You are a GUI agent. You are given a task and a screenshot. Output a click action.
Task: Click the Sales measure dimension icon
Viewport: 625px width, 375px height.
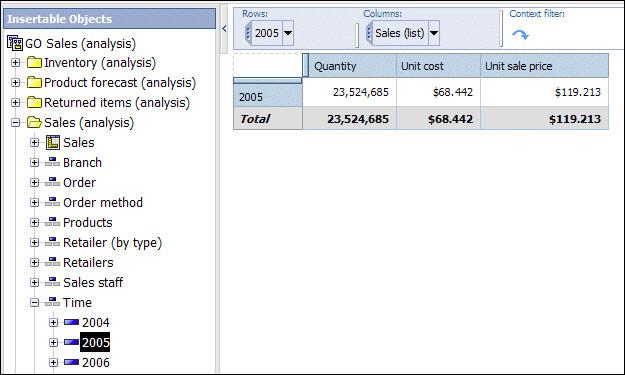(x=53, y=142)
